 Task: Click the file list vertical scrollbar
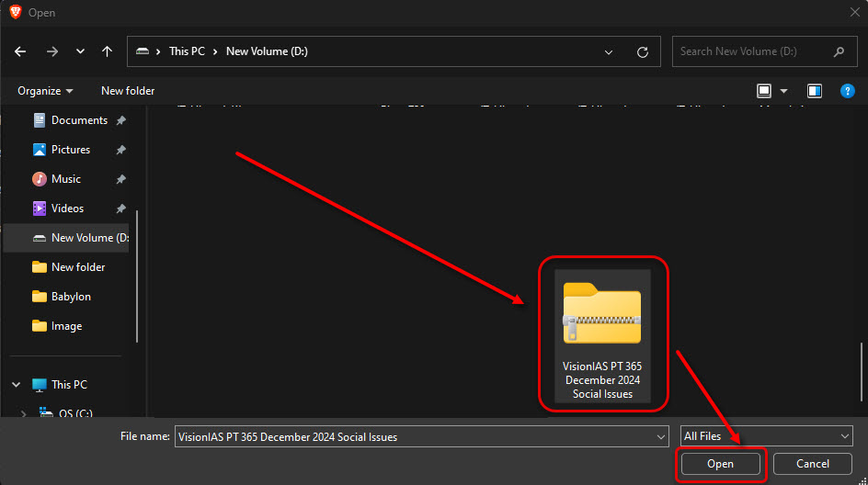click(x=862, y=372)
